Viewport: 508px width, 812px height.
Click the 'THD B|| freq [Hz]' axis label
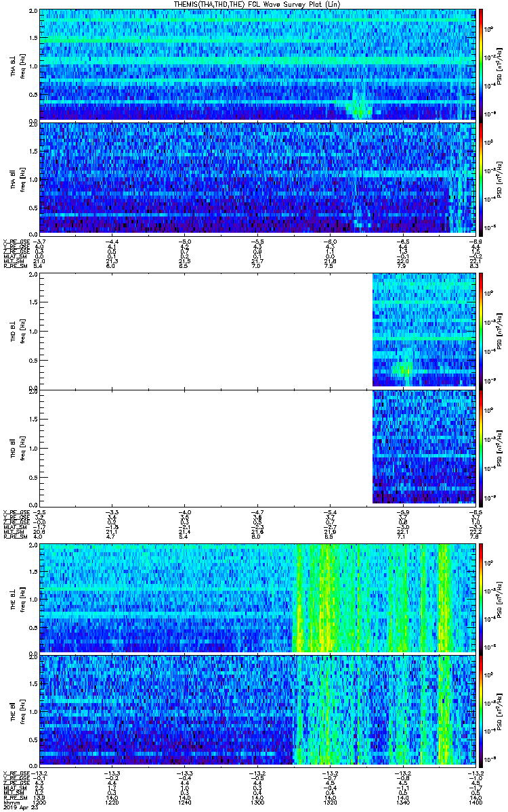click(x=18, y=447)
